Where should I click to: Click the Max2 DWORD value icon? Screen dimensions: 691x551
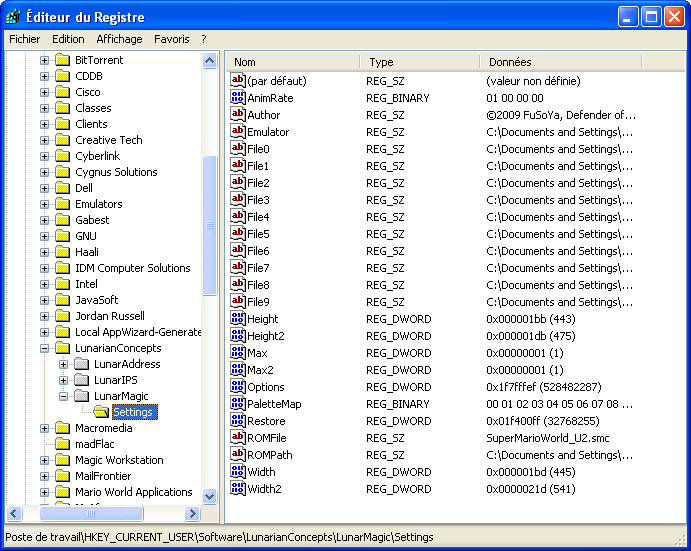pos(238,369)
